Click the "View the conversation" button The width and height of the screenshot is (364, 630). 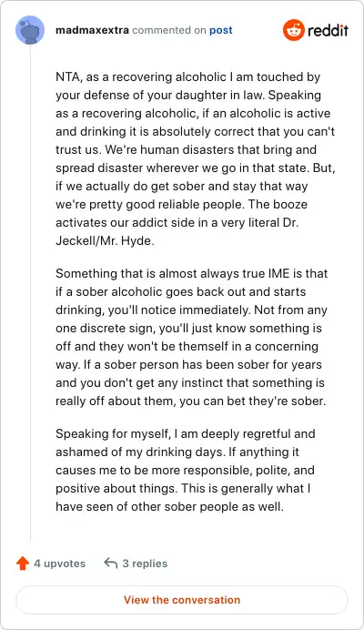coord(182,600)
